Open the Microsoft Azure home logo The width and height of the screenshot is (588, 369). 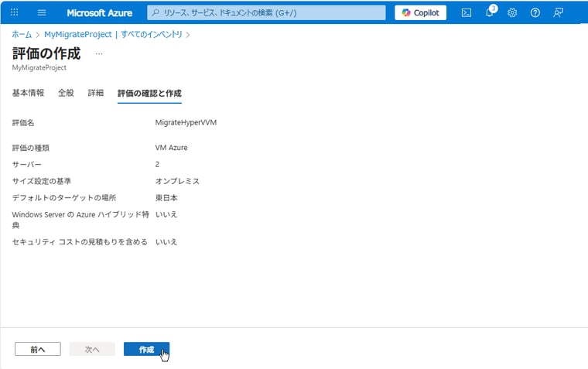(99, 12)
